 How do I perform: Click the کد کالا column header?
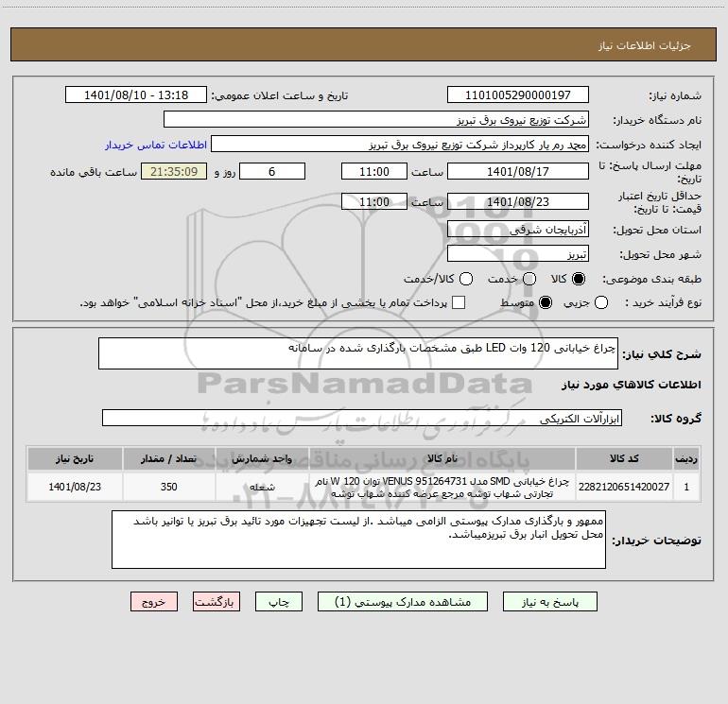[x=624, y=458]
